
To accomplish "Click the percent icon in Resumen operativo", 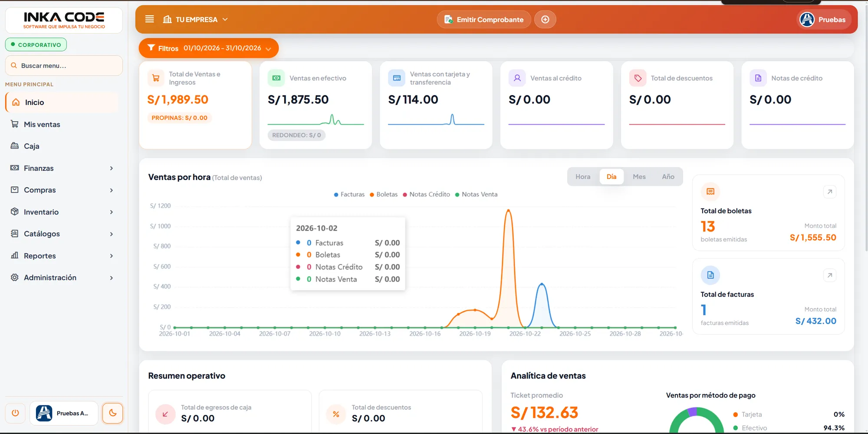I will tap(336, 414).
